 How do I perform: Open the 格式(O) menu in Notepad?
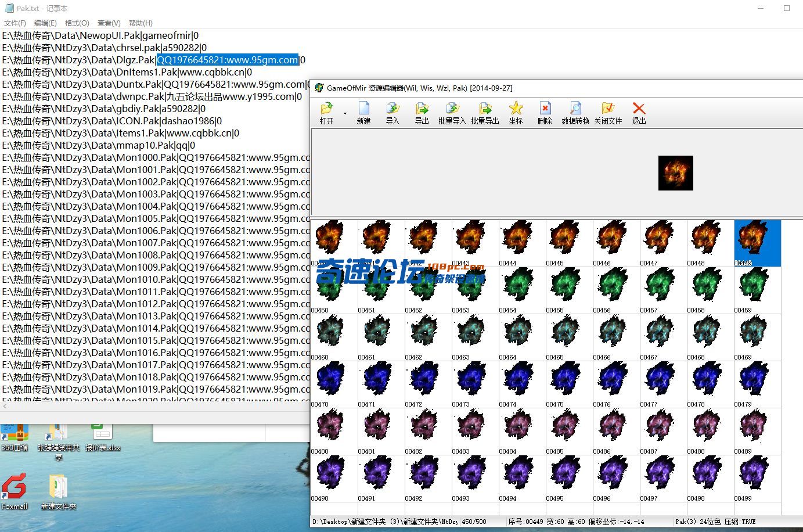tap(77, 23)
